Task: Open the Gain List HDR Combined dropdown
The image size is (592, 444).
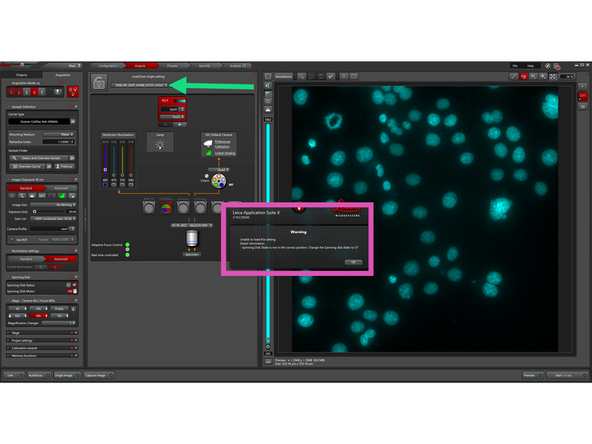Action: [x=53, y=219]
